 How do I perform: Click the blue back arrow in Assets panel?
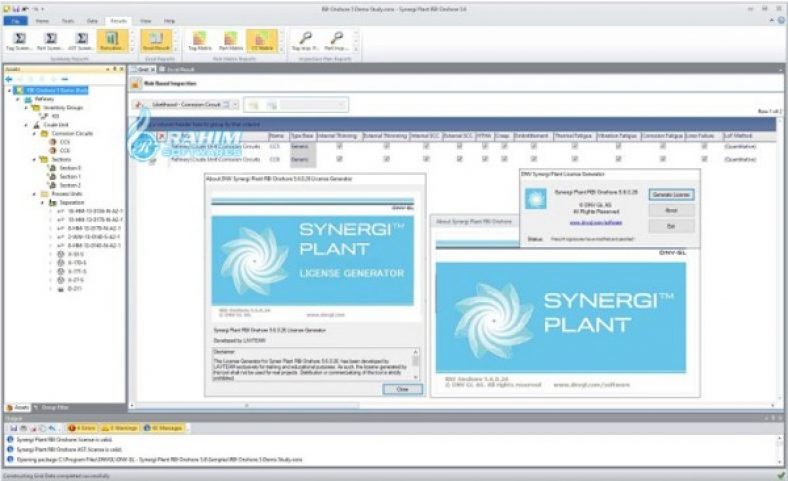[9, 79]
